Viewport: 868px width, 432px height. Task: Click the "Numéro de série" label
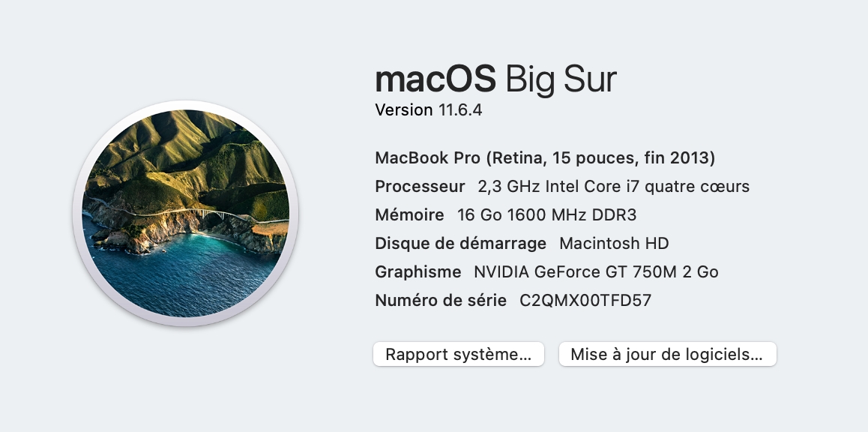[x=441, y=301]
